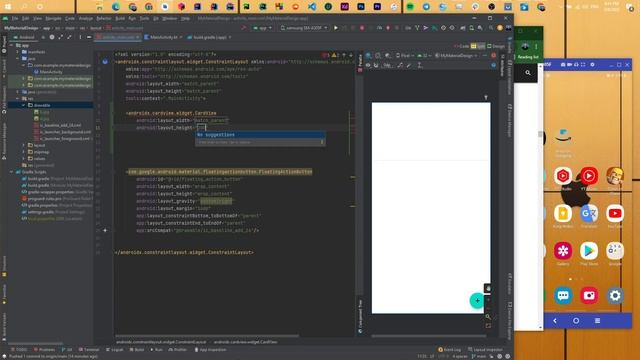Expand the layout folder
Screen dimensions: 640x360
pyautogui.click(x=24, y=145)
